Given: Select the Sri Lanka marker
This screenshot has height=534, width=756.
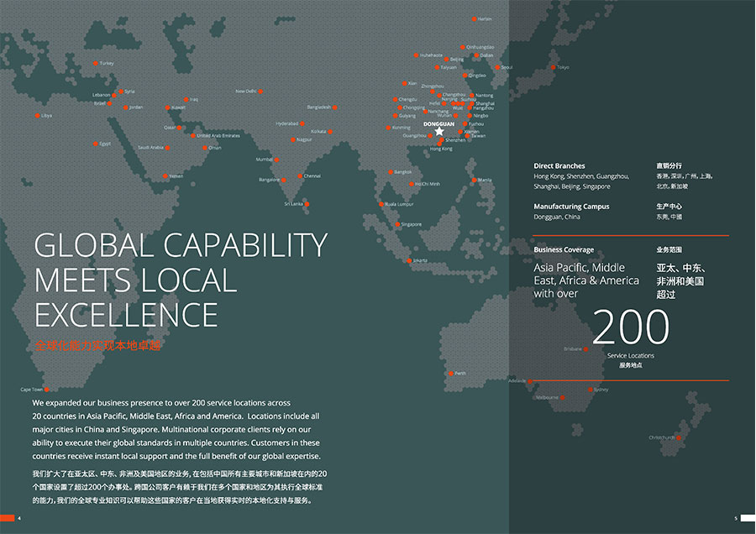Looking at the screenshot, I should (x=307, y=203).
